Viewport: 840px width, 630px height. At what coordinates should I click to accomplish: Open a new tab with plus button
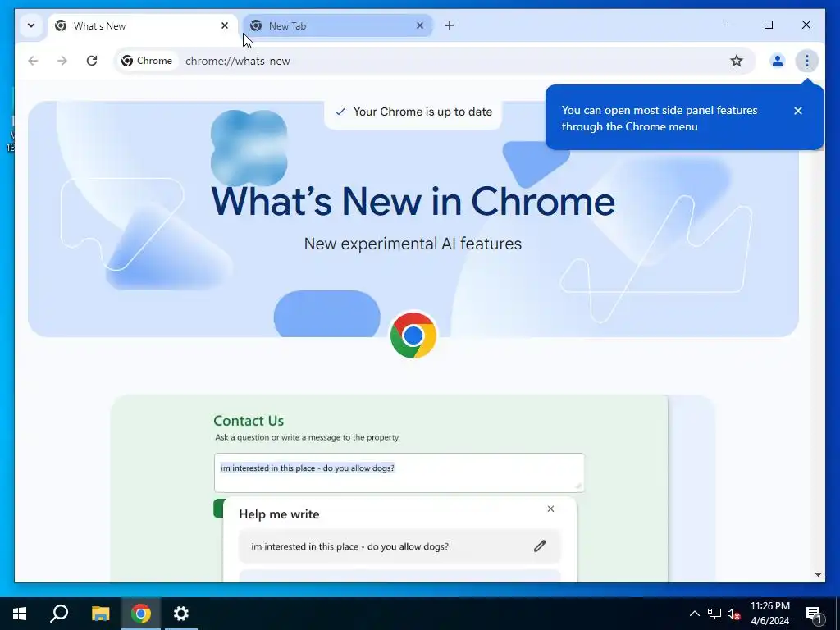[x=449, y=25]
